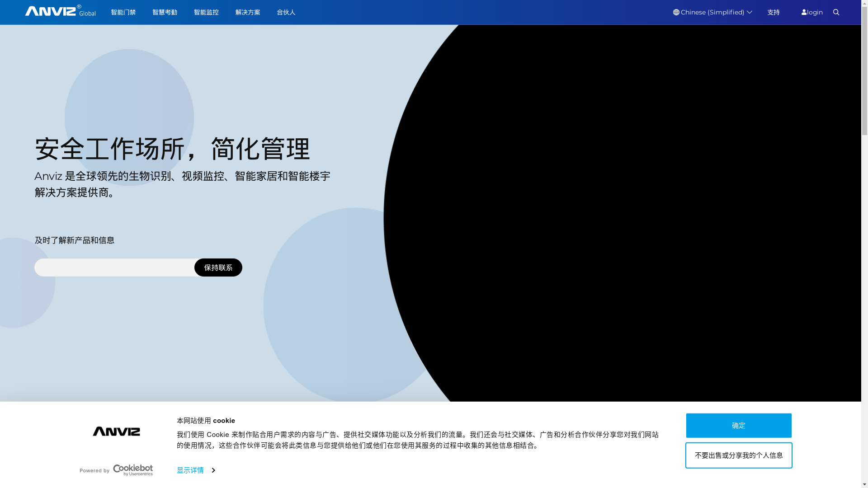The height and width of the screenshot is (488, 868).
Task: Open the 解决方案 menu
Action: tap(248, 12)
